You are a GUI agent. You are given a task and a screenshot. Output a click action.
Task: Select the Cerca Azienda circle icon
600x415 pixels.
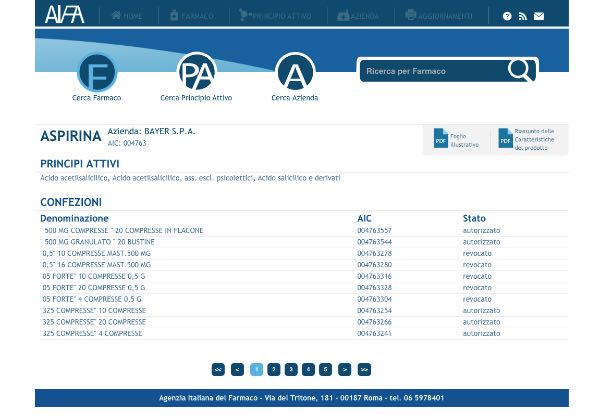point(295,73)
